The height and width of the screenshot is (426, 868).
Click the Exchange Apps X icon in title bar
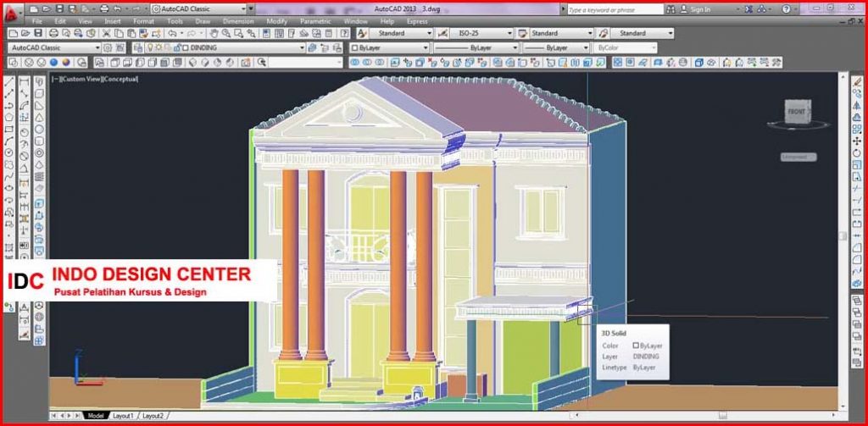pyautogui.click(x=748, y=8)
